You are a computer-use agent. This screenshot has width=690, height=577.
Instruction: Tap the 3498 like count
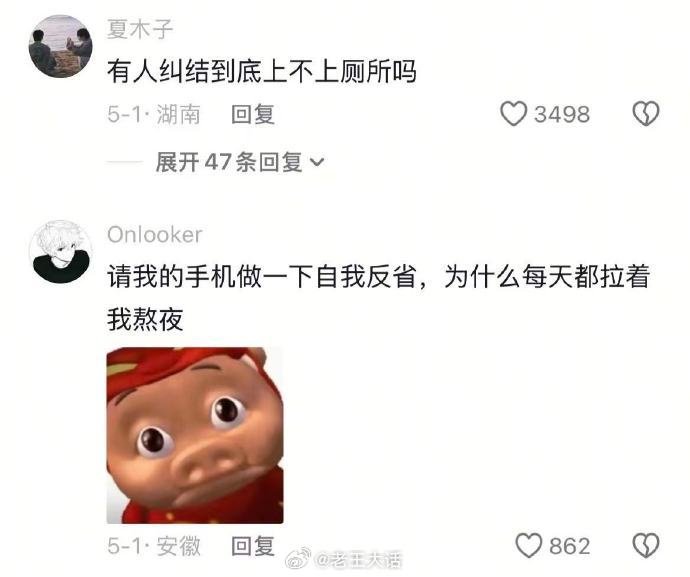[x=562, y=114]
